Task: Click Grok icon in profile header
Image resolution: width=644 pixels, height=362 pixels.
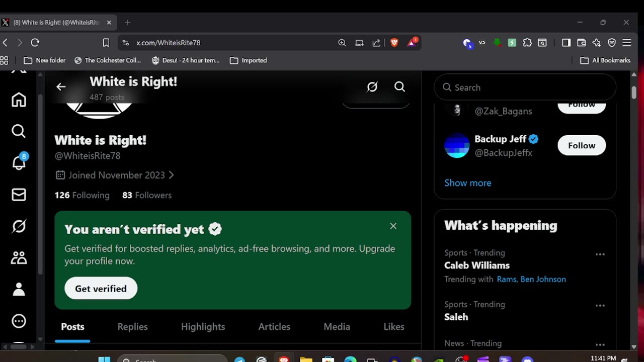Action: click(x=372, y=87)
